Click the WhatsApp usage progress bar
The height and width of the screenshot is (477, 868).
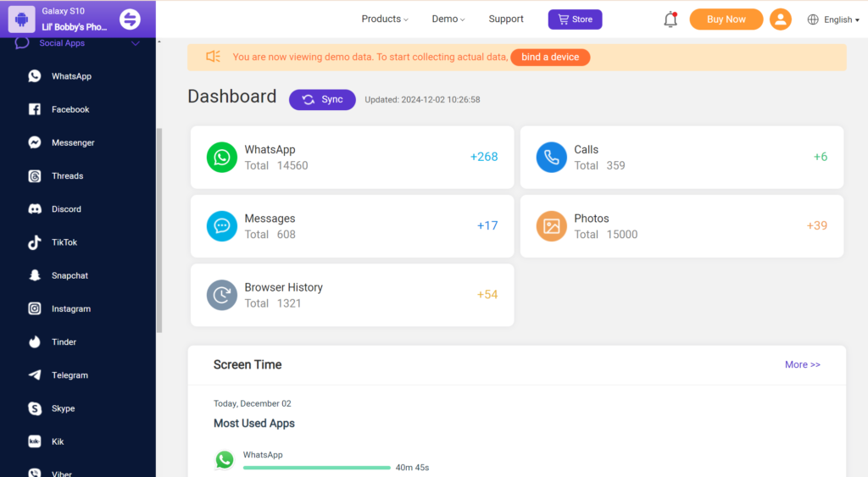(x=317, y=468)
